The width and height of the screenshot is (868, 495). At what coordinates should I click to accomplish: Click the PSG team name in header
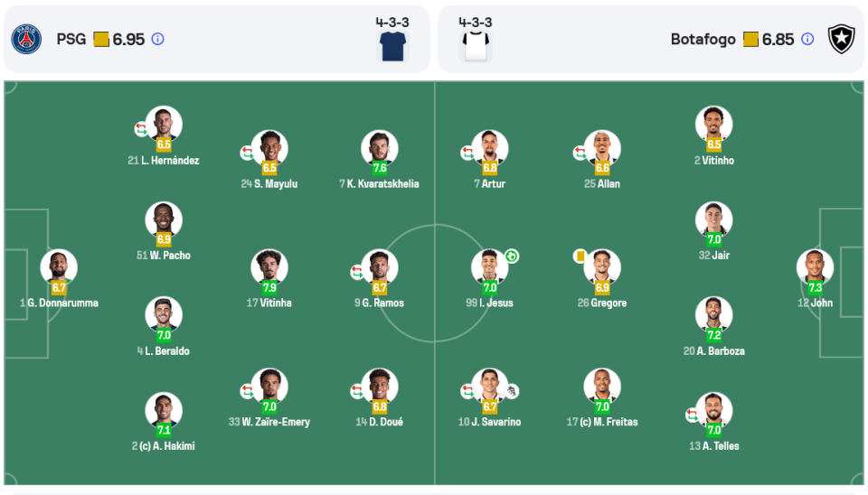pyautogui.click(x=71, y=40)
